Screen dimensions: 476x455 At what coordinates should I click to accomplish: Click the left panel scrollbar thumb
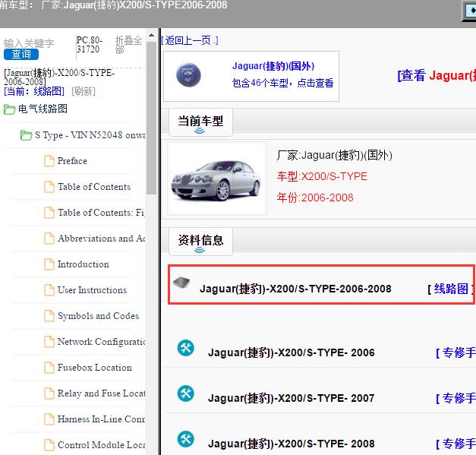151,118
